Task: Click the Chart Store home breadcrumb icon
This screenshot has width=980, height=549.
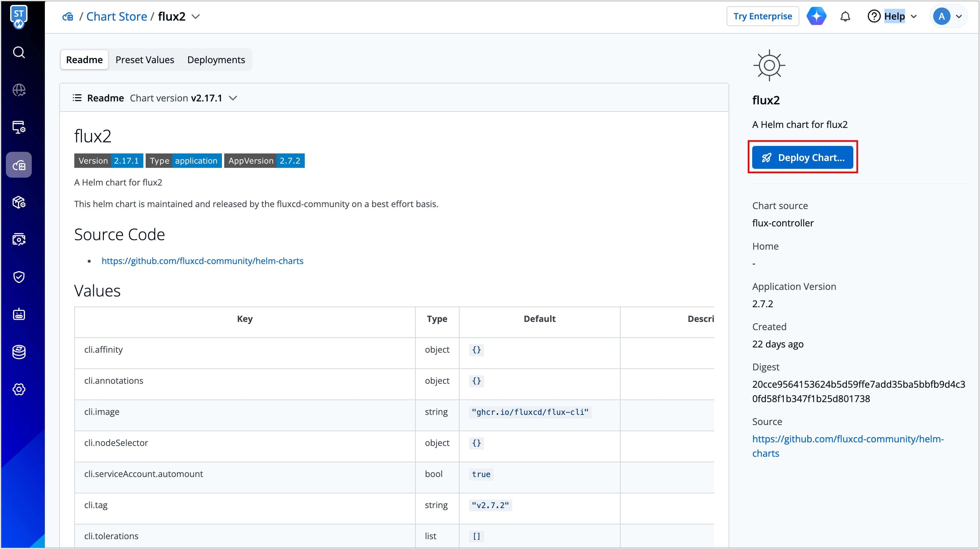Action: pos(68,17)
